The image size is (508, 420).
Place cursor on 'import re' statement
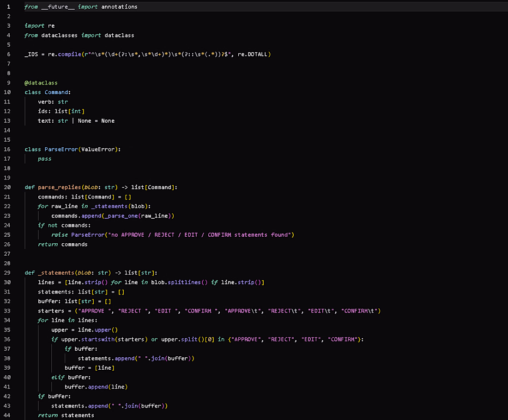40,26
